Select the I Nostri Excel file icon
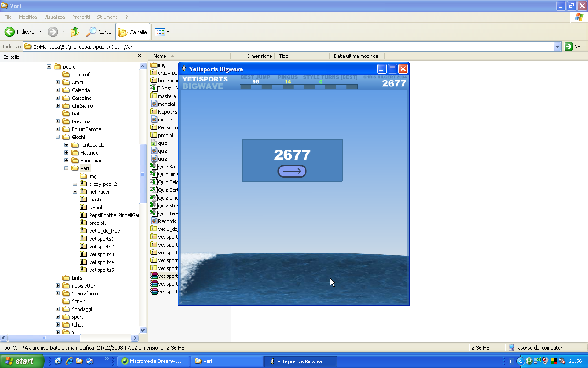Image resolution: width=588 pixels, height=368 pixels. pos(154,88)
